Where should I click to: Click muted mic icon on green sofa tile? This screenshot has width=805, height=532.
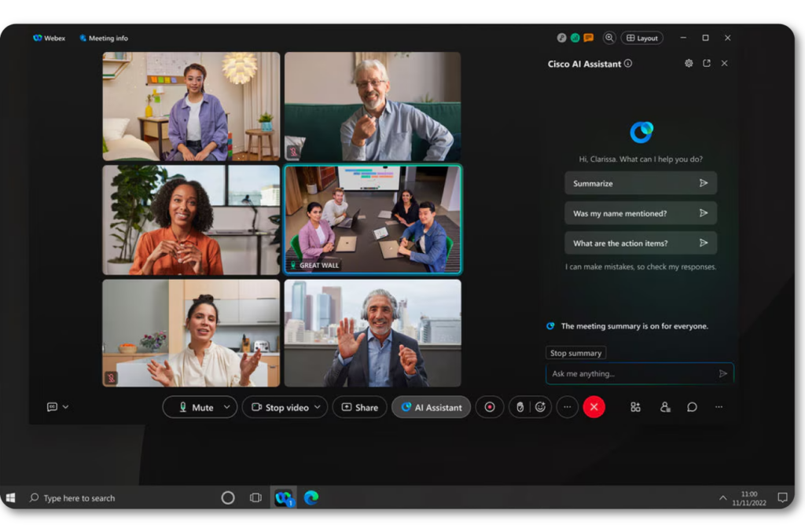point(293,152)
